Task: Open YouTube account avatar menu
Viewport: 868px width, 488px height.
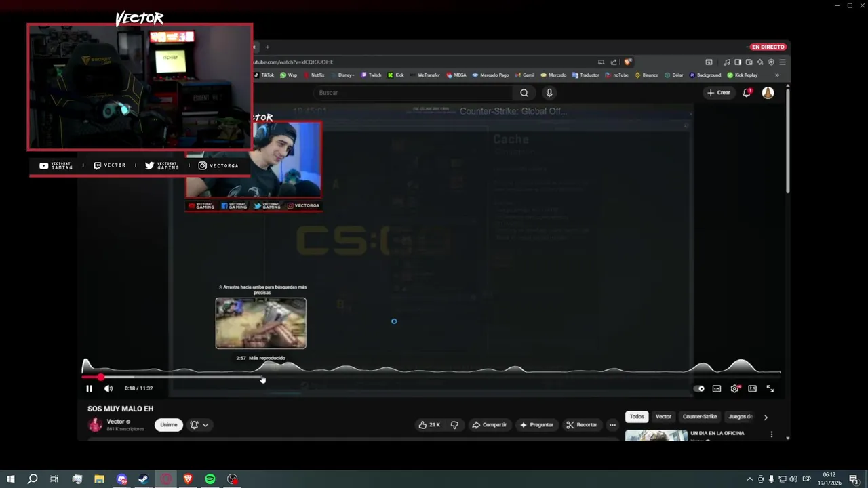Action: [x=768, y=93]
